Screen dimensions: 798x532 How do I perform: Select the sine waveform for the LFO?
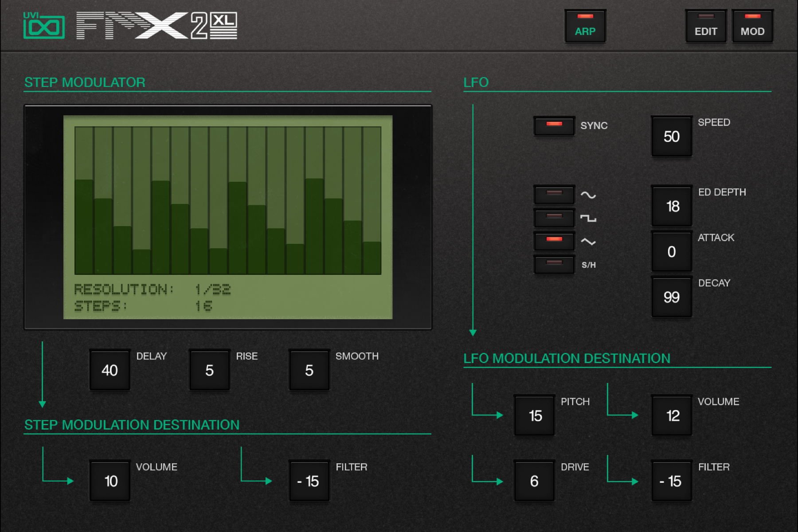tap(554, 194)
